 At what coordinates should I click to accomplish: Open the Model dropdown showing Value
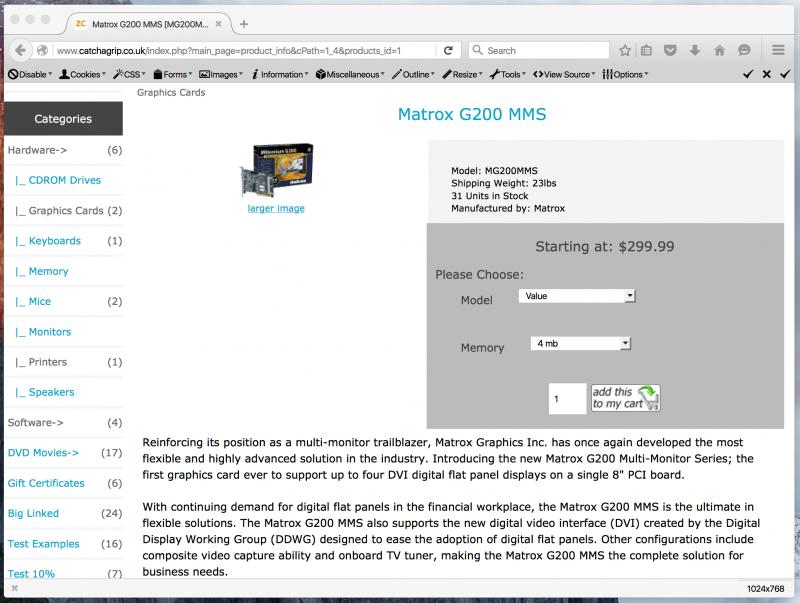[x=577, y=296]
